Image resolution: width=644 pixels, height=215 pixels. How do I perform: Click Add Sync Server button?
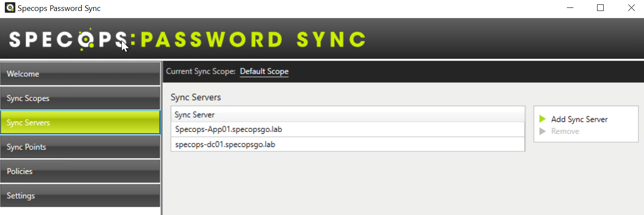click(579, 119)
